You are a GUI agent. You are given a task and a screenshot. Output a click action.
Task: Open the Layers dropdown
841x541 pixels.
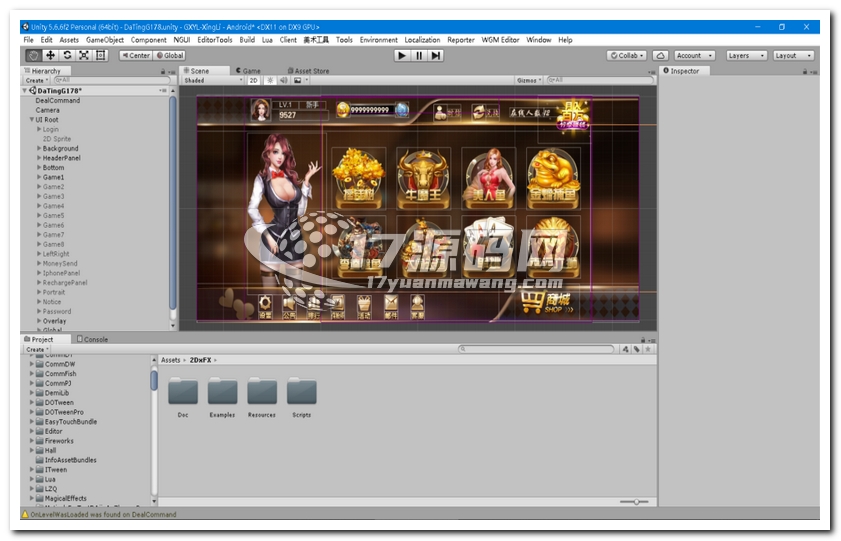pyautogui.click(x=746, y=55)
